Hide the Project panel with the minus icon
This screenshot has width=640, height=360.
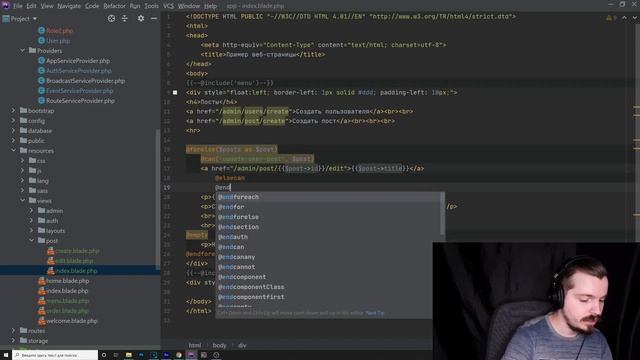click(154, 19)
